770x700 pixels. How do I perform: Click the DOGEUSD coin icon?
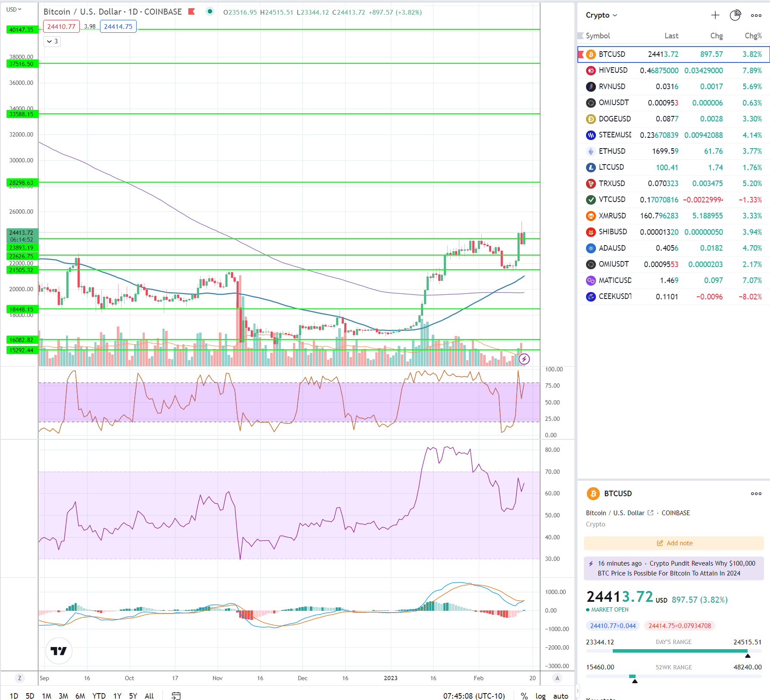[x=591, y=119]
